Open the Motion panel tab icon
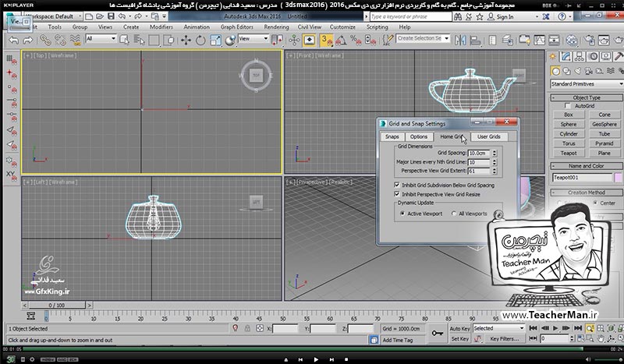The image size is (624, 364). pos(593,57)
